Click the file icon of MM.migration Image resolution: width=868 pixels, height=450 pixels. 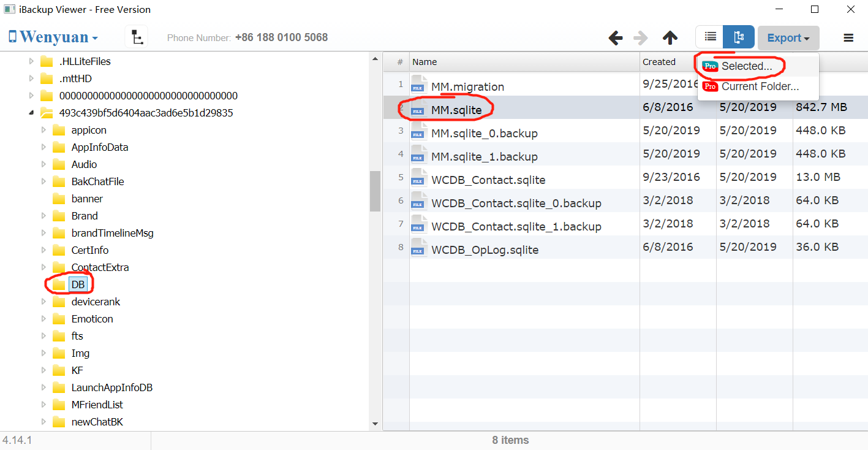[419, 84]
